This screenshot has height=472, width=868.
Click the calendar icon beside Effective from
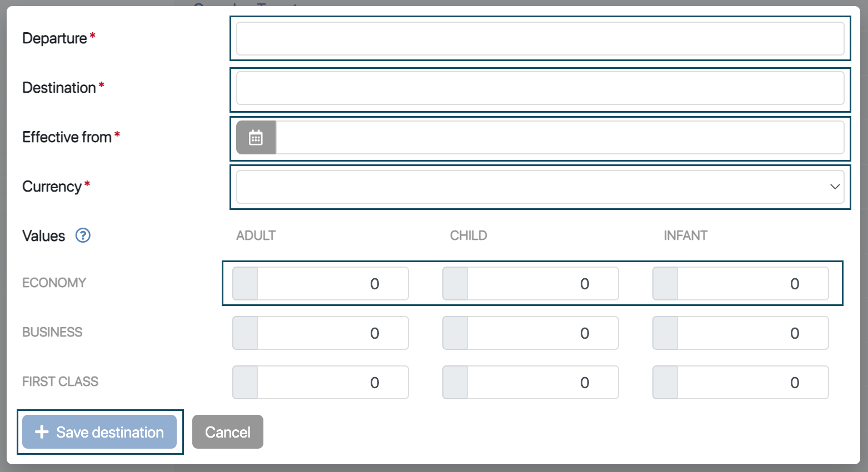point(256,138)
